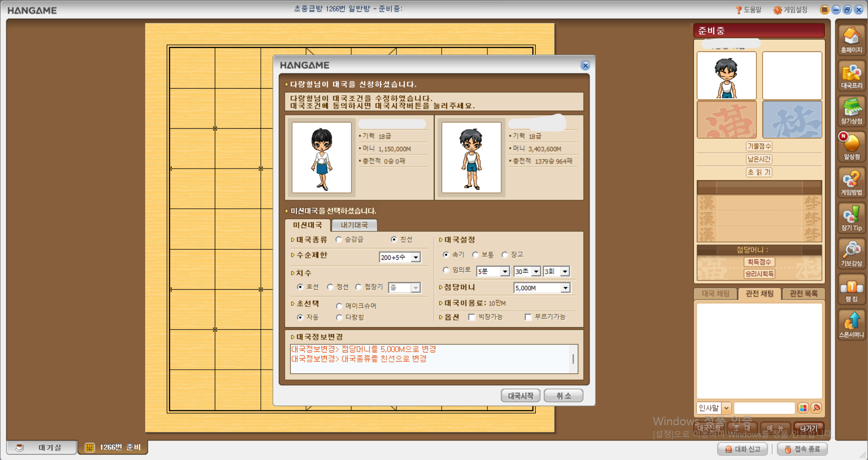Viewport: 868px width, 460px height.
Task: Select the 호선 handicap radio button
Action: [x=300, y=287]
